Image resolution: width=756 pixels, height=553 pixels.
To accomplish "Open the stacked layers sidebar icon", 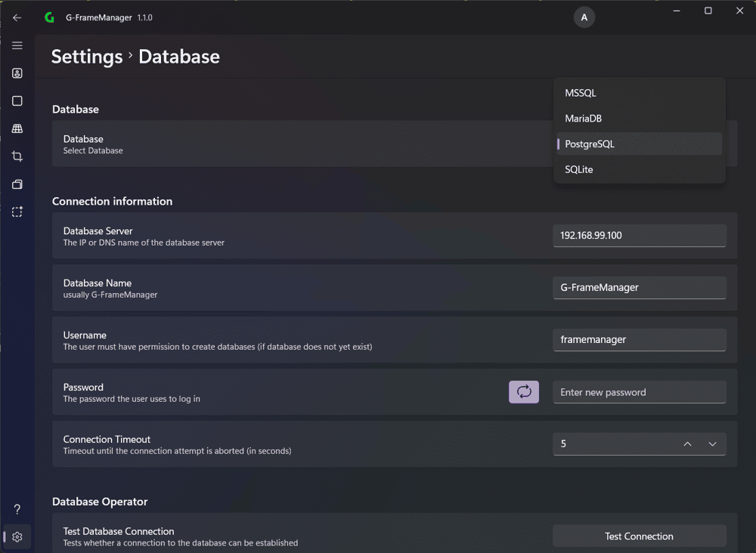I will point(17,184).
